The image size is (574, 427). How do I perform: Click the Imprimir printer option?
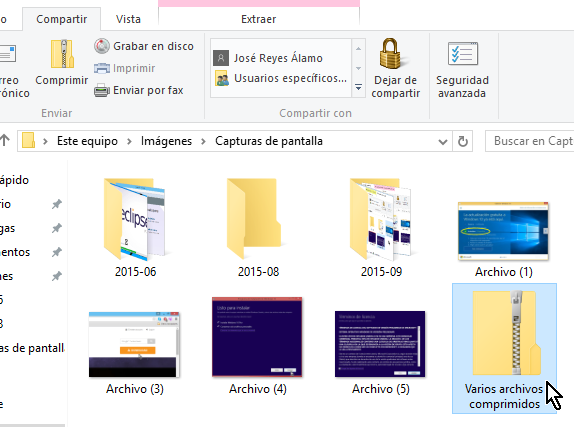coord(125,68)
